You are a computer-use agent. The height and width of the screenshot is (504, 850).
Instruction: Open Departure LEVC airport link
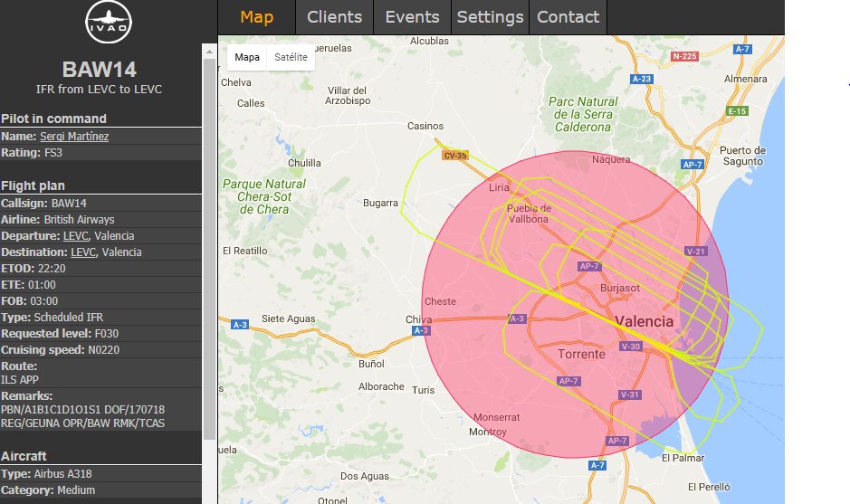click(x=75, y=236)
